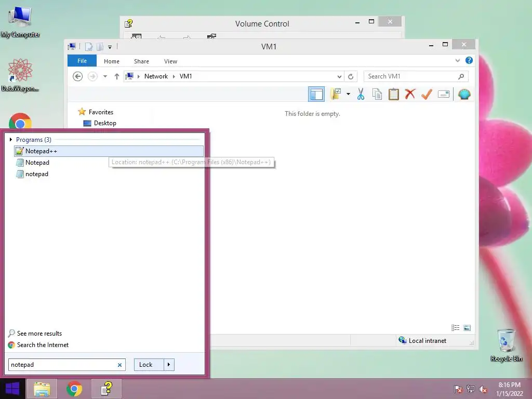Open the Lock options arrow

point(169,365)
